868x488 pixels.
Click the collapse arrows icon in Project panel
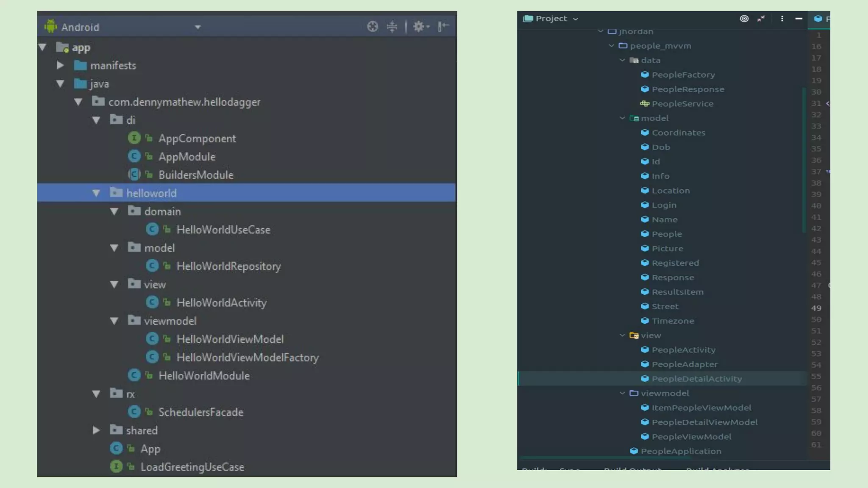coord(761,19)
